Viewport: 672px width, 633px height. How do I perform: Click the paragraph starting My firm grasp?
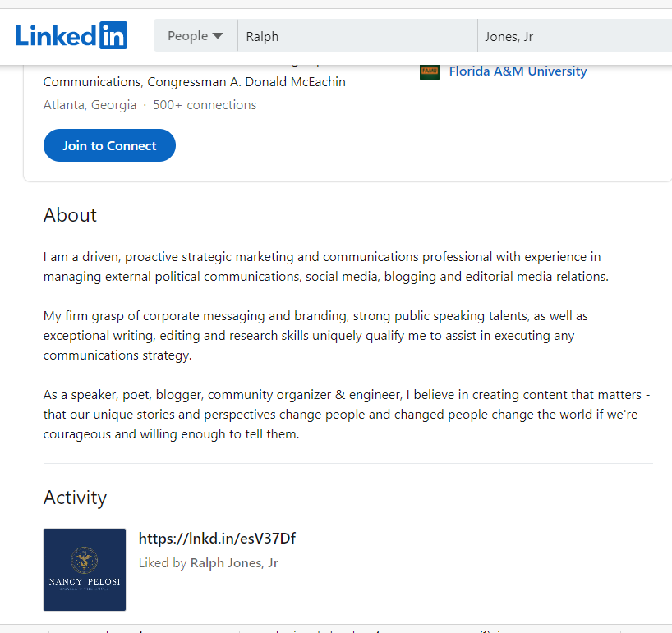(x=315, y=335)
